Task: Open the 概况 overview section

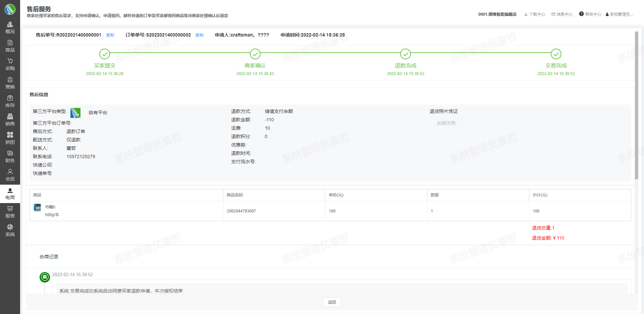Action: click(10, 28)
